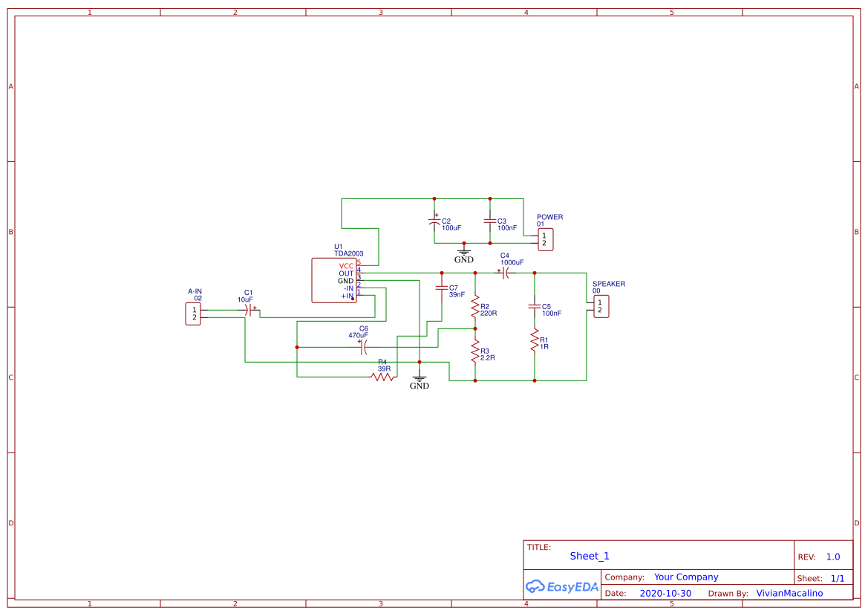Select the A-IN connector symbol
Image resolution: width=868 pixels, height=616 pixels.
192,314
